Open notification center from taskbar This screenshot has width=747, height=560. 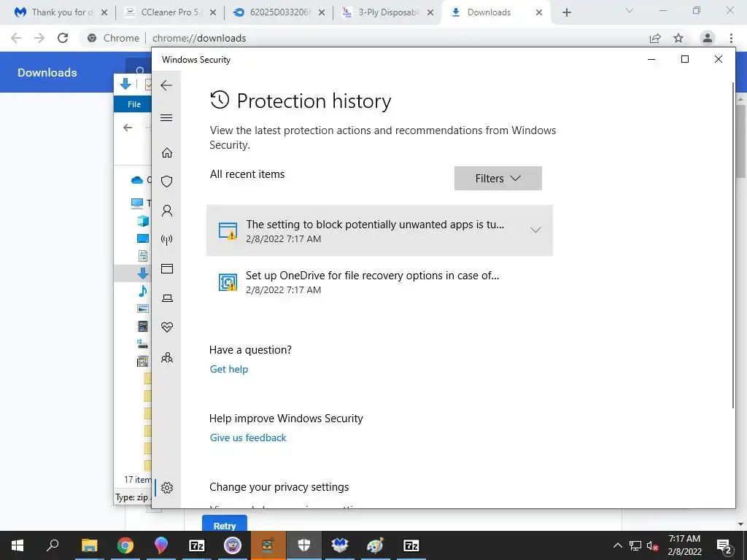(x=724, y=545)
